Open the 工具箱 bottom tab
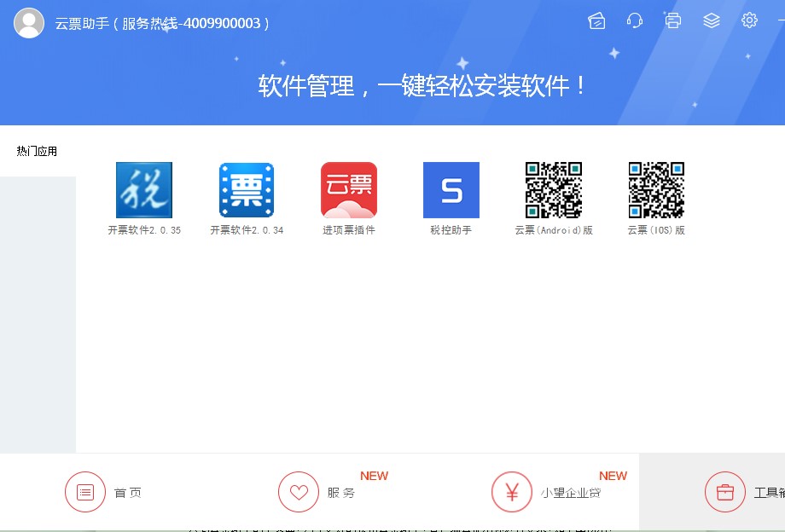 pyautogui.click(x=712, y=493)
